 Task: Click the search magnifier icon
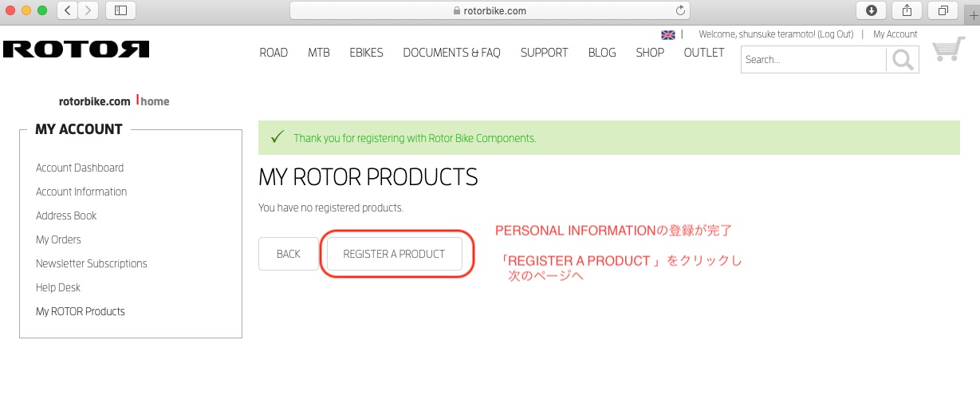click(x=903, y=60)
